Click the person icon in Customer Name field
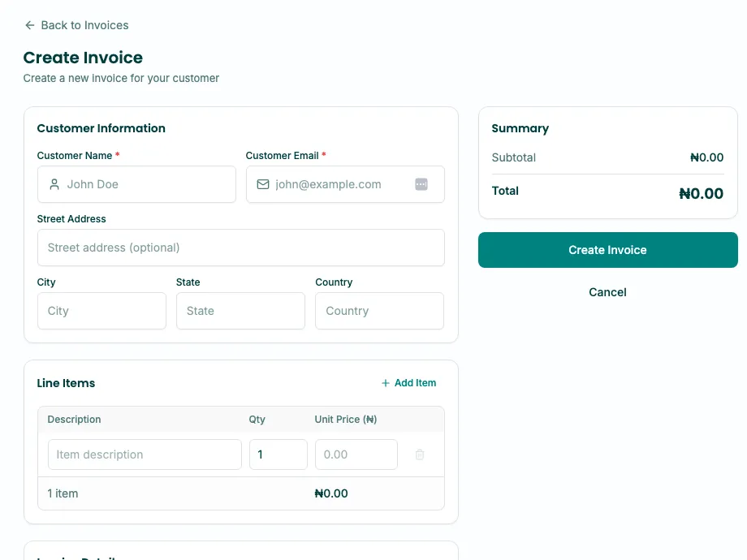The width and height of the screenshot is (747, 560). point(54,184)
